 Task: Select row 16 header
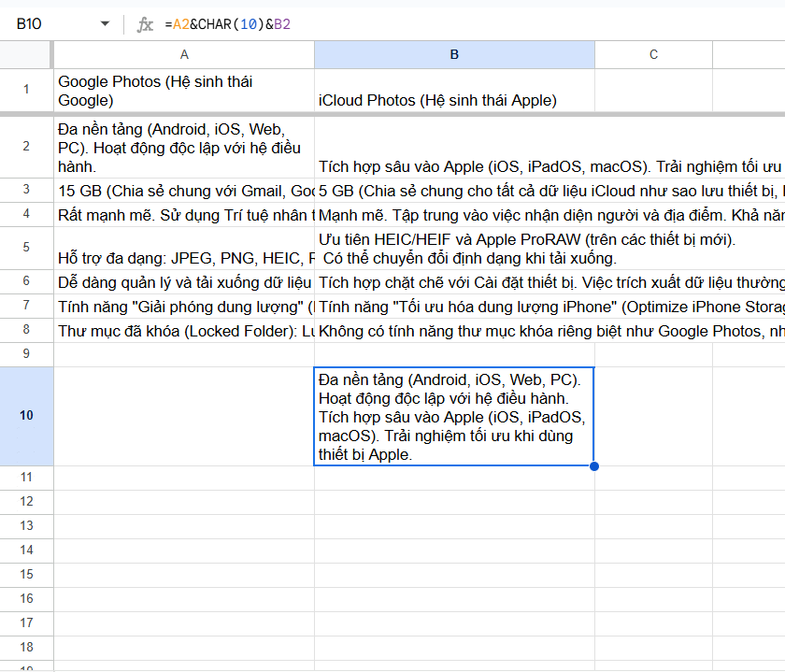coord(26,599)
